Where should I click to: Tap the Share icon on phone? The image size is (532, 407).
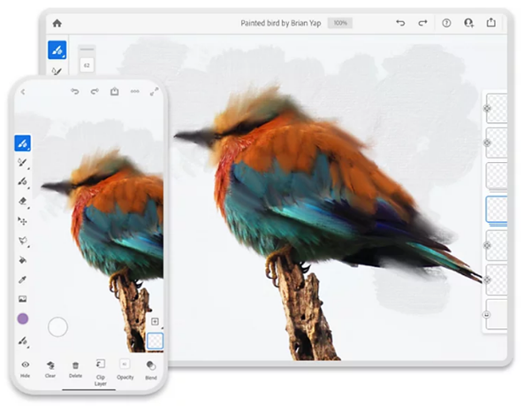(115, 91)
